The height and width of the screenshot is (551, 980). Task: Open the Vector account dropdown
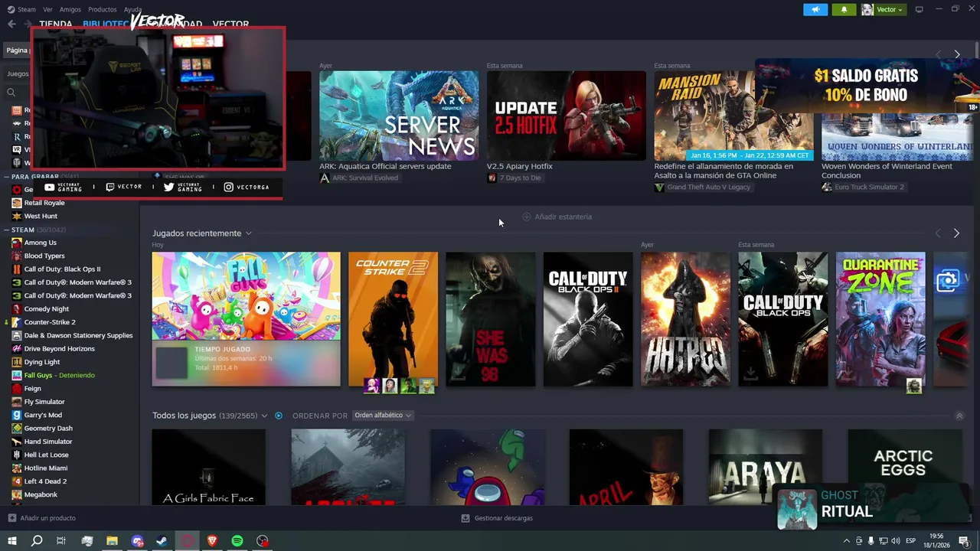coord(883,9)
